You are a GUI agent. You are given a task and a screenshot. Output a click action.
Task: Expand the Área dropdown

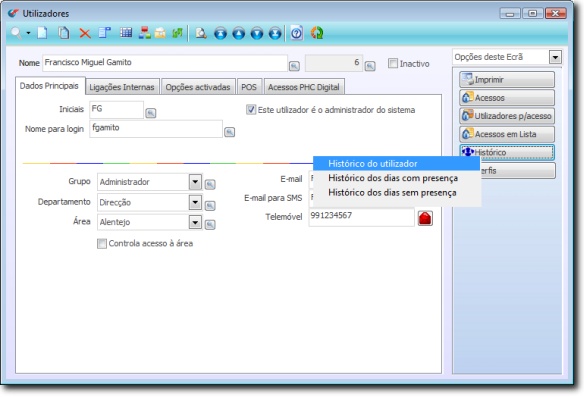click(195, 222)
